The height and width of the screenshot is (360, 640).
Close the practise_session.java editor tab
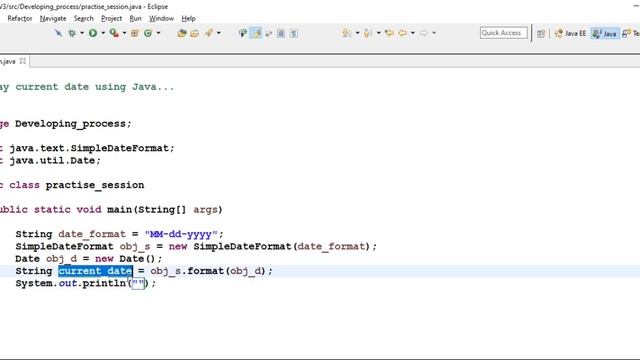coord(22,61)
